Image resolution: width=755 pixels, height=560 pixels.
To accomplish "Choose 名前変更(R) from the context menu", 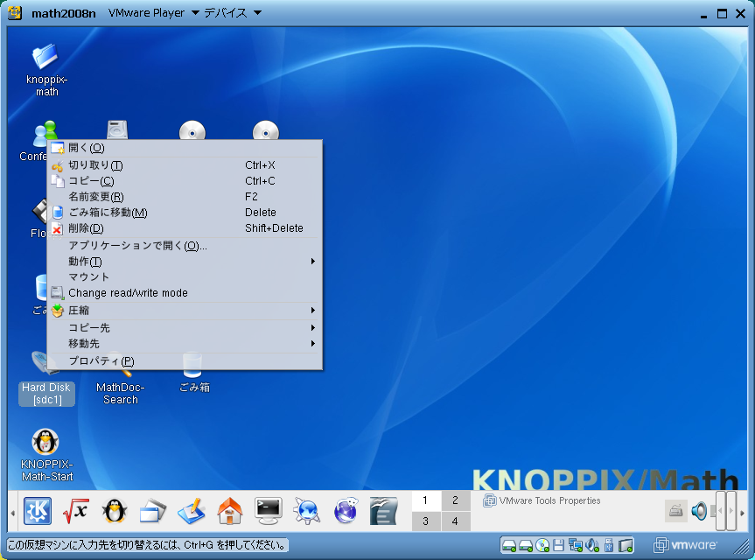I will tap(185, 197).
